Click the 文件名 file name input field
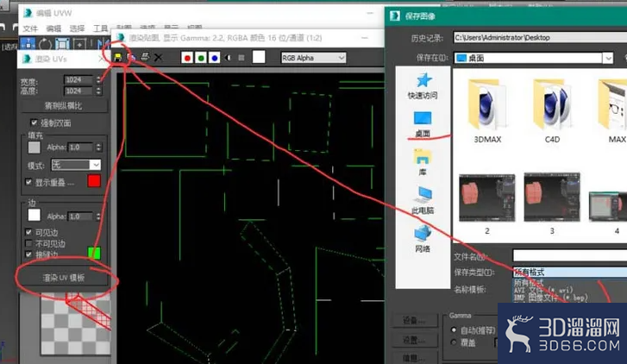The image size is (627, 364). click(570, 255)
